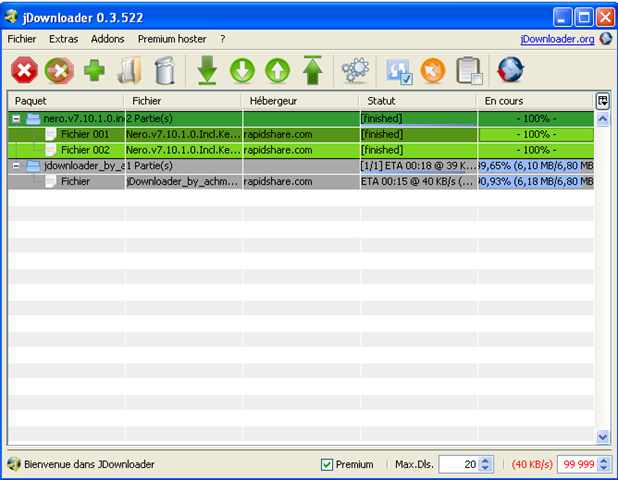Select the jDownloader_by_achm file row
Image resolution: width=618 pixels, height=480 pixels.
tap(301, 182)
